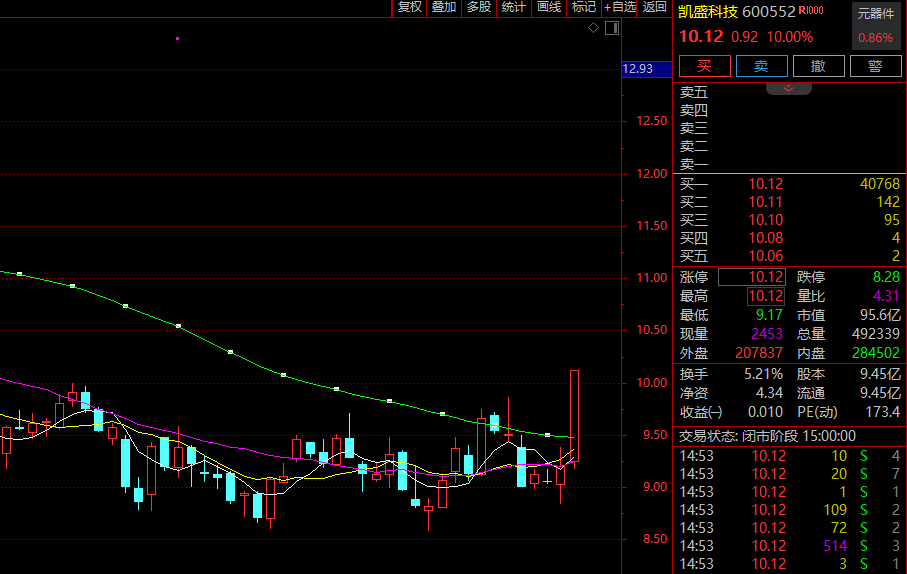The height and width of the screenshot is (574, 907).
Task: Open the 统计 statistics tool
Action: [514, 7]
